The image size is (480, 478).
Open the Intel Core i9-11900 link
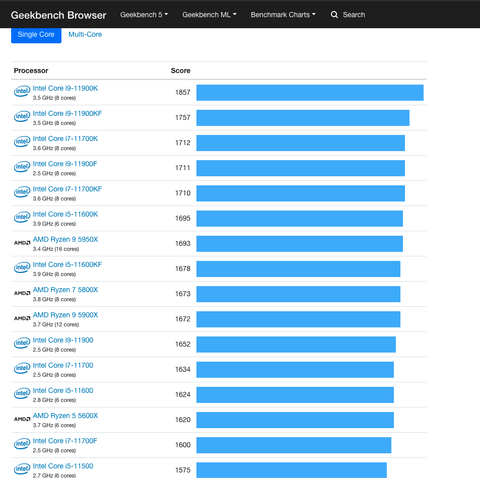click(x=63, y=340)
